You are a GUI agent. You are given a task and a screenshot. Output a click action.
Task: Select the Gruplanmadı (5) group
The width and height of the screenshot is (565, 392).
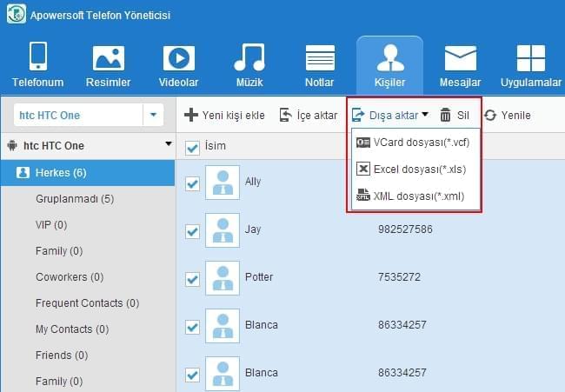(75, 199)
